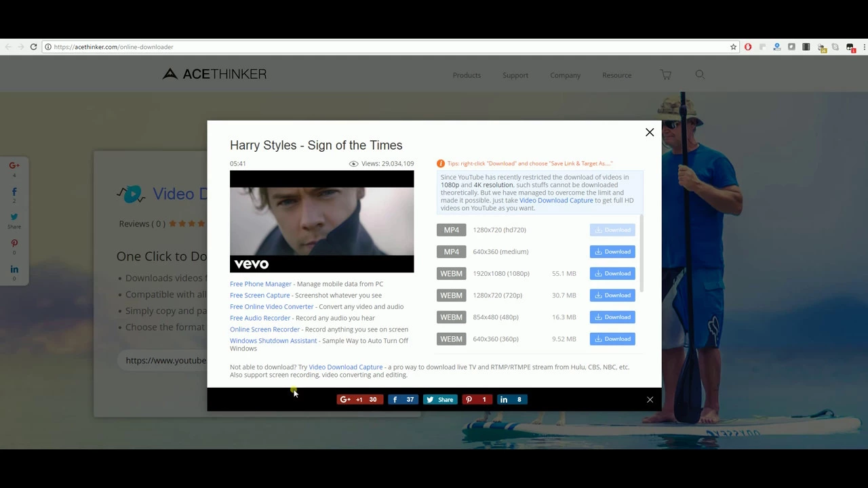Open Video Download Capture link in the tips box
This screenshot has height=488, width=868.
[556, 201]
